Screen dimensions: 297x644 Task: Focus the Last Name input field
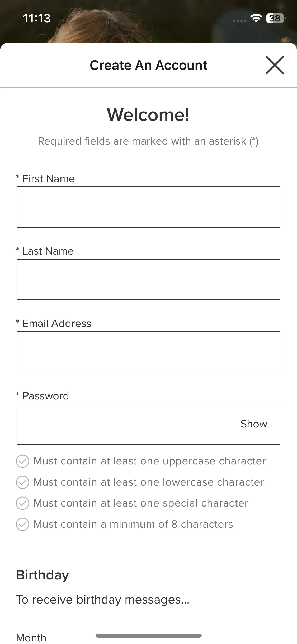pyautogui.click(x=148, y=279)
